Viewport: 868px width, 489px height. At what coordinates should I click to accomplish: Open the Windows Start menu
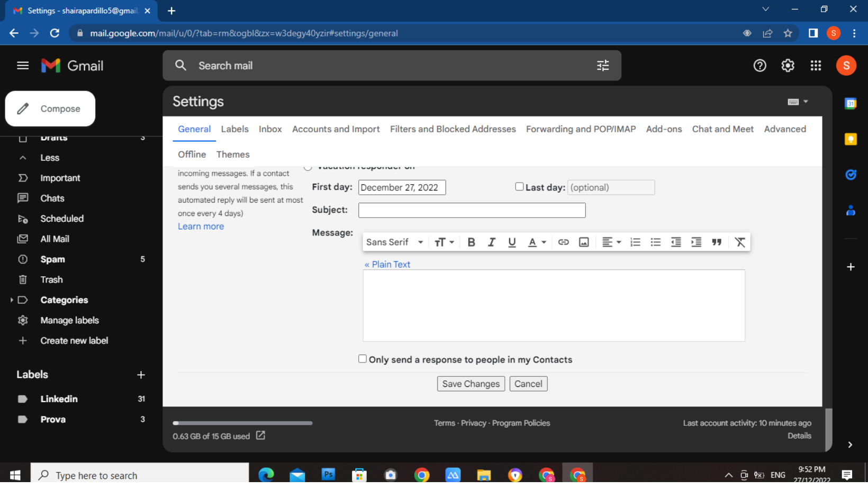[15, 475]
